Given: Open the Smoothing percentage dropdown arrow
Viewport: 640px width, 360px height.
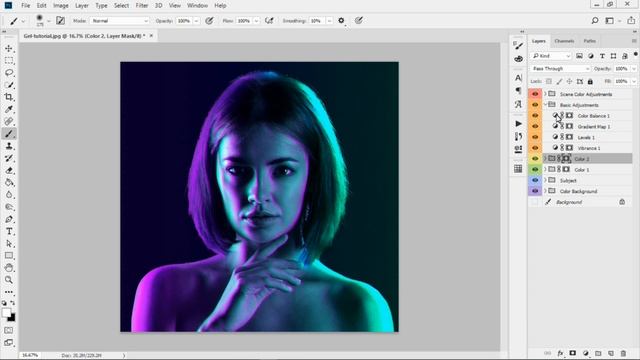Looking at the screenshot, I should point(329,21).
